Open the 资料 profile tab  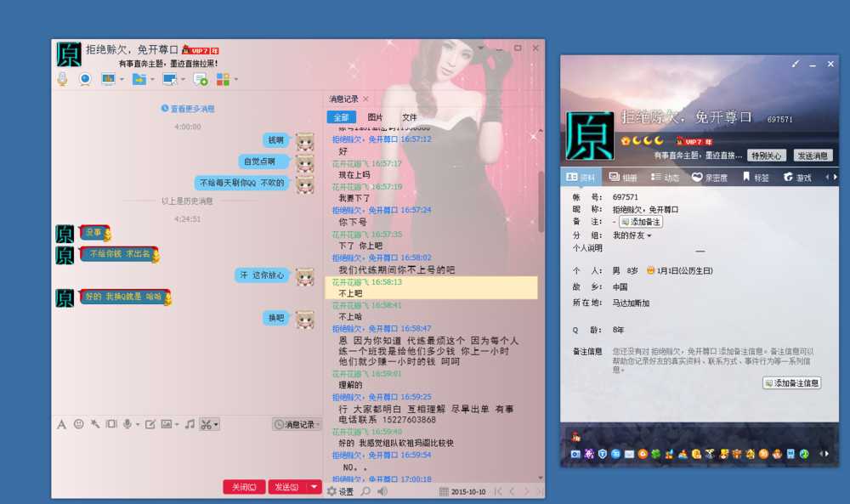pyautogui.click(x=581, y=178)
